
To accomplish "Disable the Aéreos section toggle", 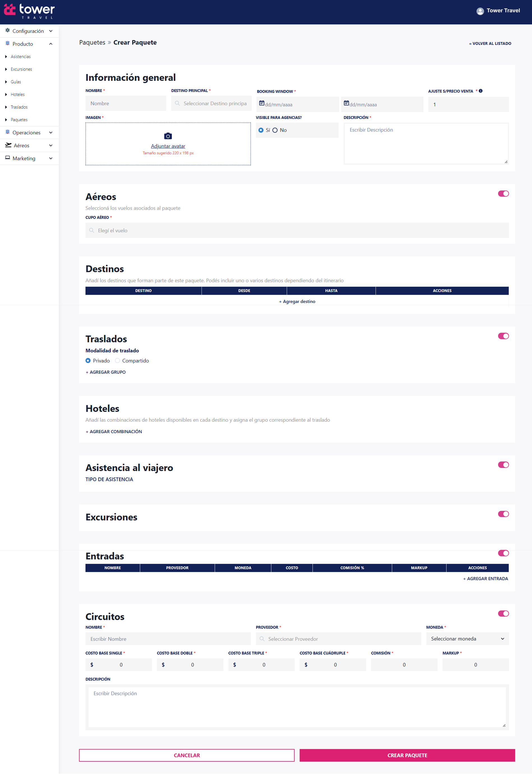I will click(503, 194).
